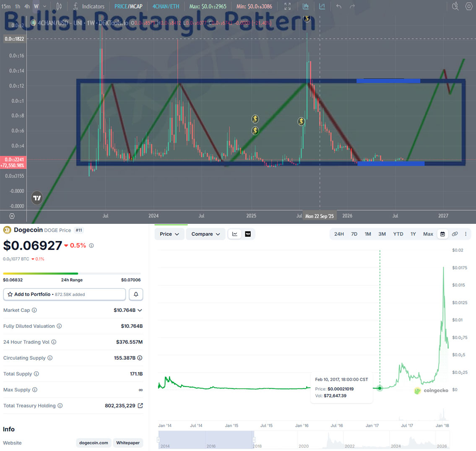
Task: Select the 1Y range tab
Action: pos(413,234)
